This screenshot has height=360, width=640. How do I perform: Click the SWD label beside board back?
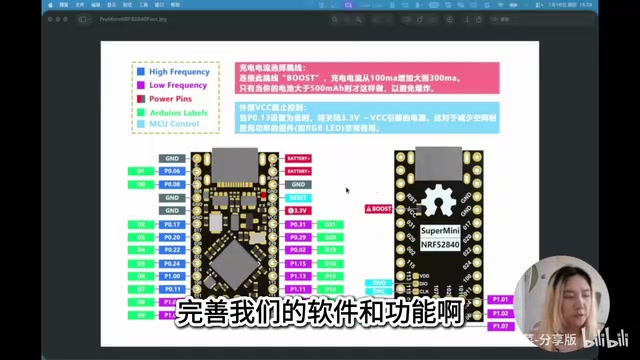(379, 283)
